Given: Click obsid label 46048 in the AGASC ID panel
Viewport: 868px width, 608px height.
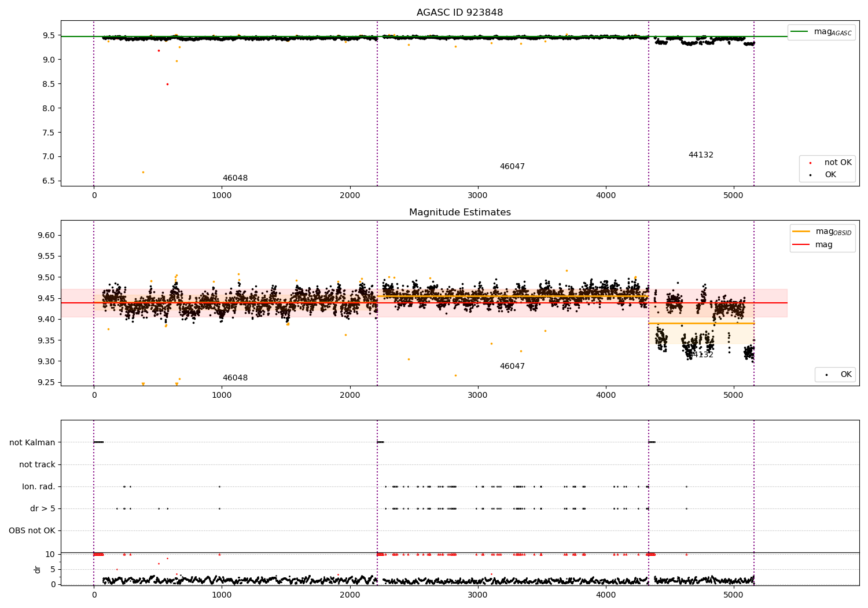Looking at the screenshot, I should tap(235, 178).
